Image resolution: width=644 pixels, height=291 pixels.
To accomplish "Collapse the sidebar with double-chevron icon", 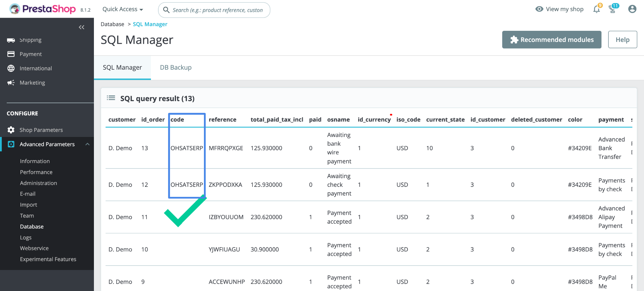I will 82,27.
